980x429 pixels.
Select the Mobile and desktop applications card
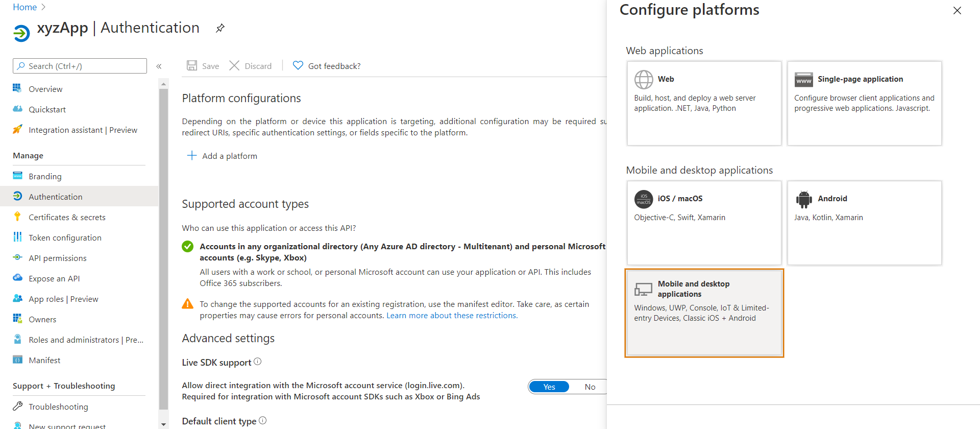pyautogui.click(x=704, y=313)
